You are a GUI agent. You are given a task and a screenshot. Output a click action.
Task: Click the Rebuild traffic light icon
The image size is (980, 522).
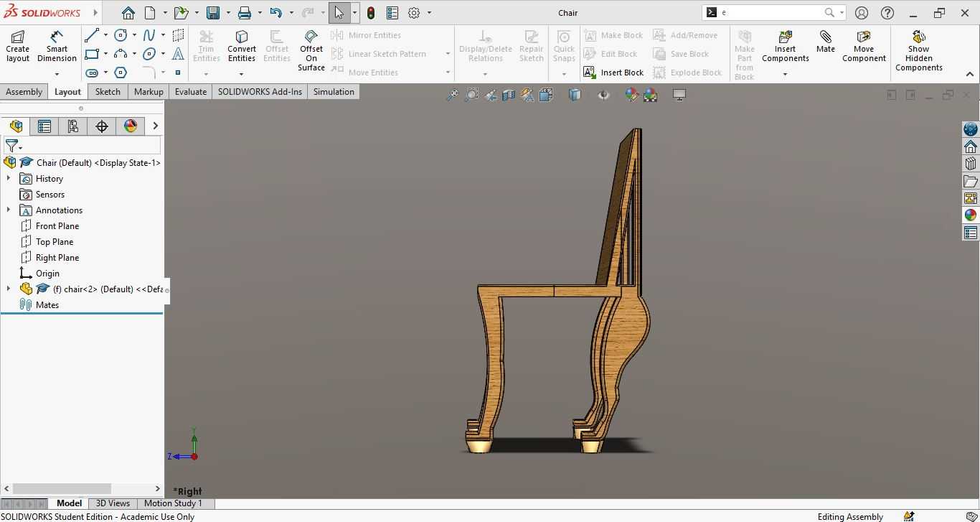[x=371, y=13]
